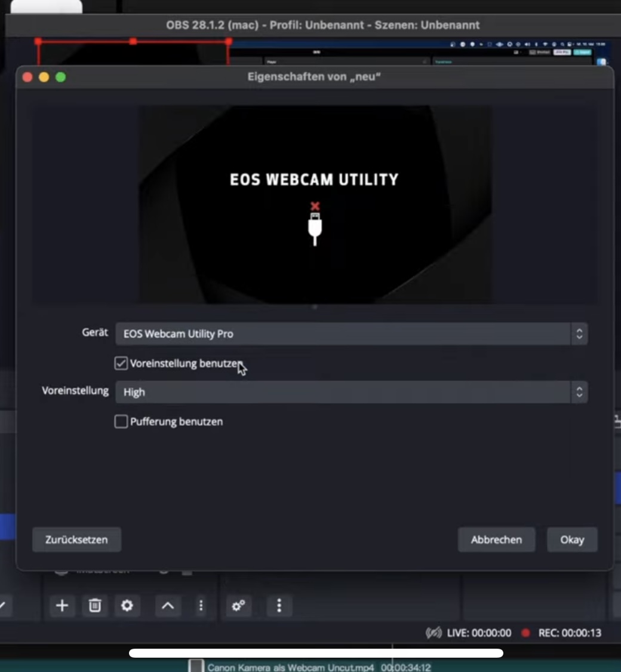Click the stepper arrows on the Gerät combo box
This screenshot has height=672, width=621.
pyautogui.click(x=578, y=334)
